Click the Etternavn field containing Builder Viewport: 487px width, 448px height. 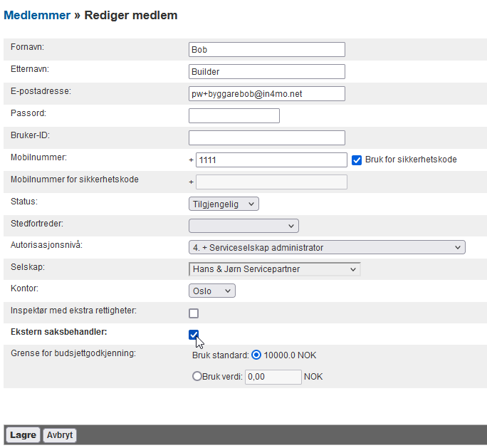[266, 72]
